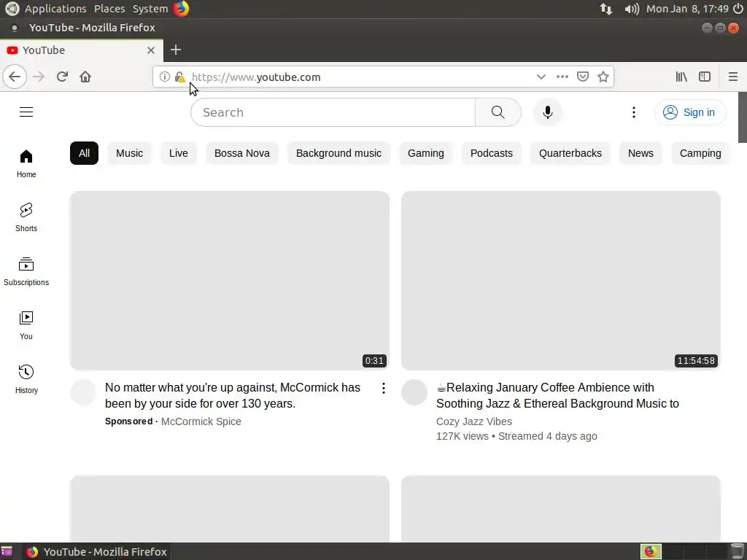Select the Background music chip
The height and width of the screenshot is (560, 747).
tap(338, 153)
